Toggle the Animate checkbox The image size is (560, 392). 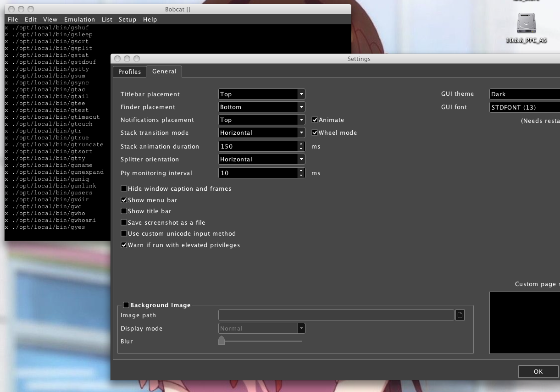coord(315,120)
